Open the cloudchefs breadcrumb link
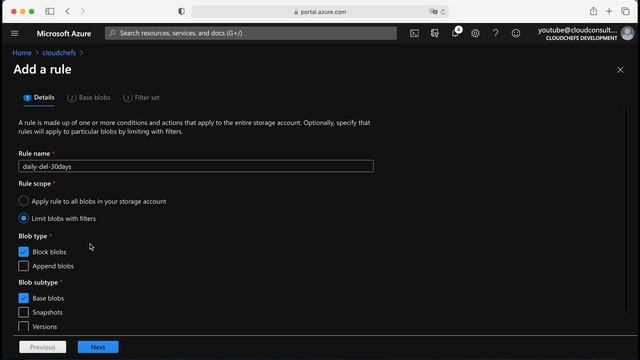This screenshot has height=360, width=640. tap(59, 53)
